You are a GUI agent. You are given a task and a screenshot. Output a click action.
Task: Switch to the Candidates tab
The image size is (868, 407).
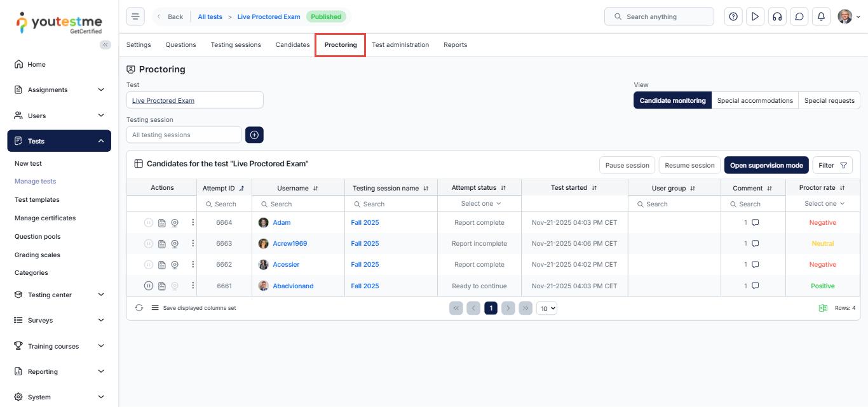(292, 45)
